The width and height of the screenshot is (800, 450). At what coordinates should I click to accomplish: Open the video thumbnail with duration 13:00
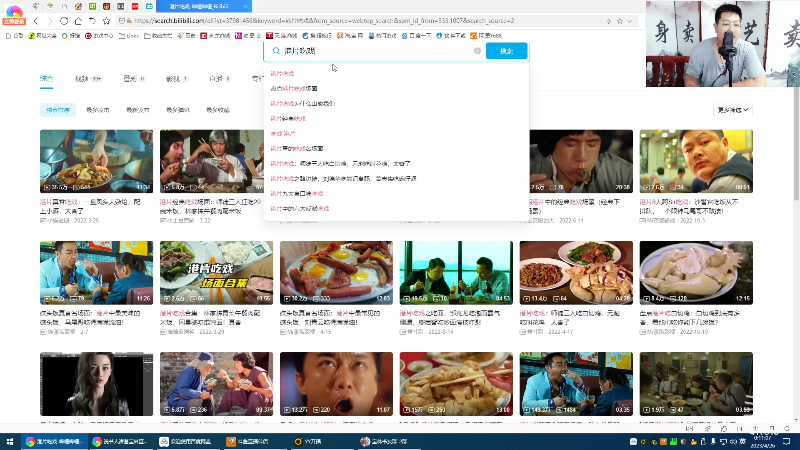pos(456,384)
